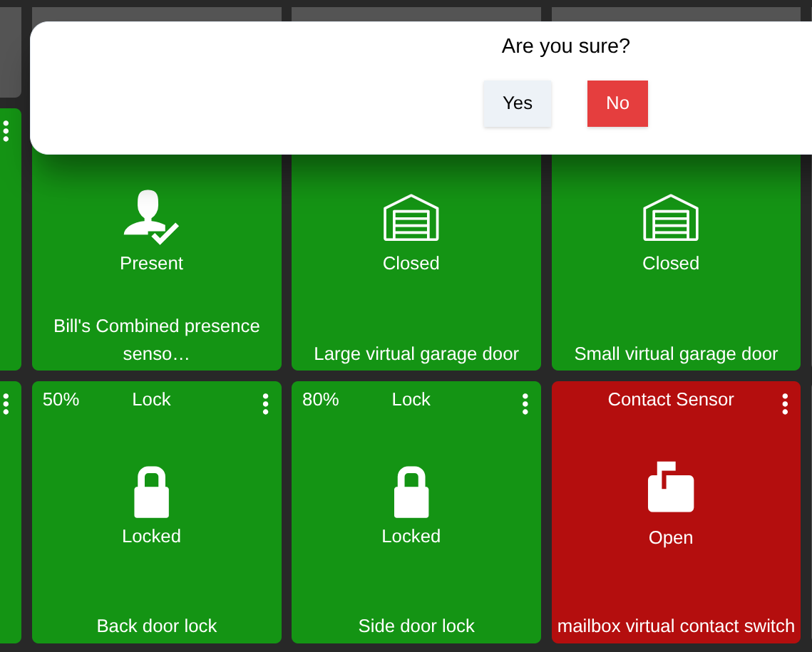
Task: Click the Locked status on Side door lock
Action: click(x=411, y=536)
